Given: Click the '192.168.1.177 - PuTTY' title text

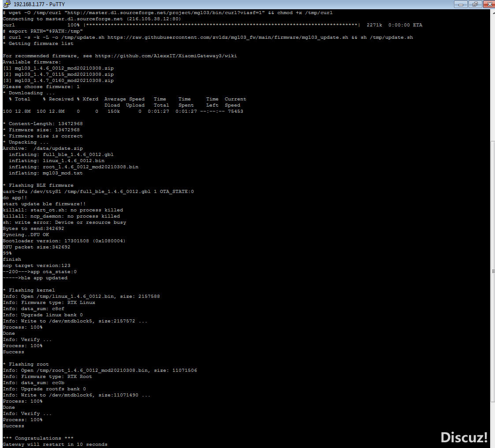Looking at the screenshot, I should 39,4.
